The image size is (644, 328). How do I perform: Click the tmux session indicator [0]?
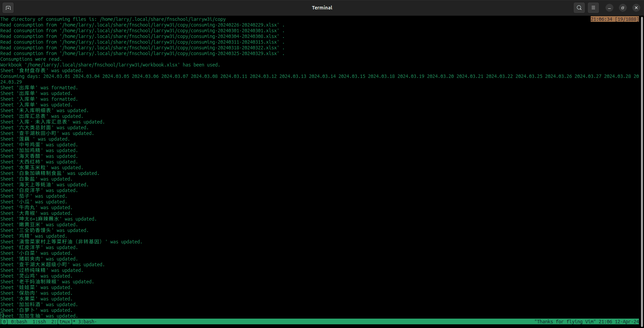pos(4,322)
